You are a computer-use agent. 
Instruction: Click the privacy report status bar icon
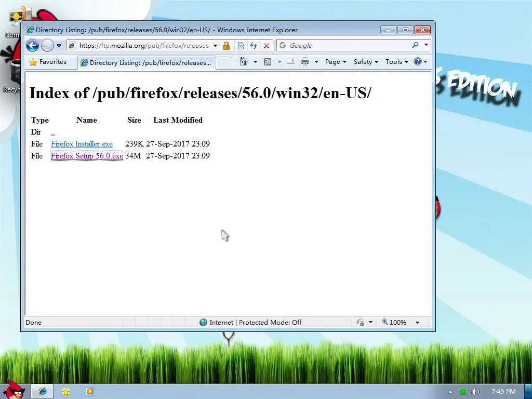coord(360,322)
